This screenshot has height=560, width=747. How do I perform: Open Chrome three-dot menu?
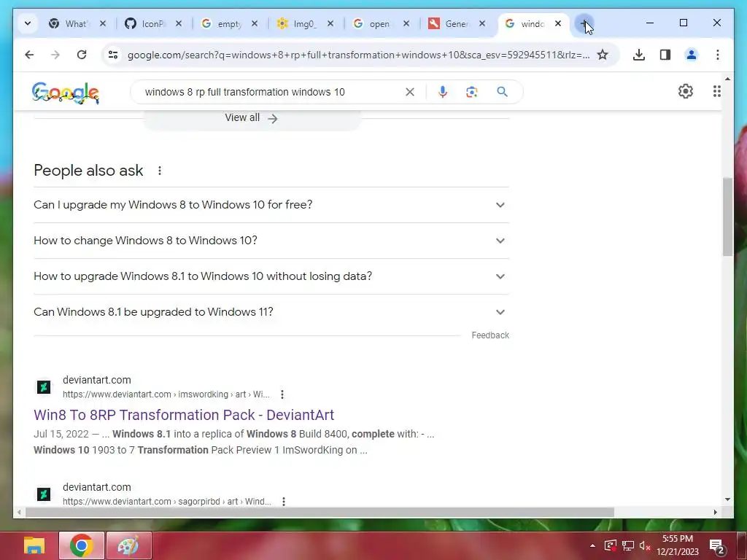point(718,55)
